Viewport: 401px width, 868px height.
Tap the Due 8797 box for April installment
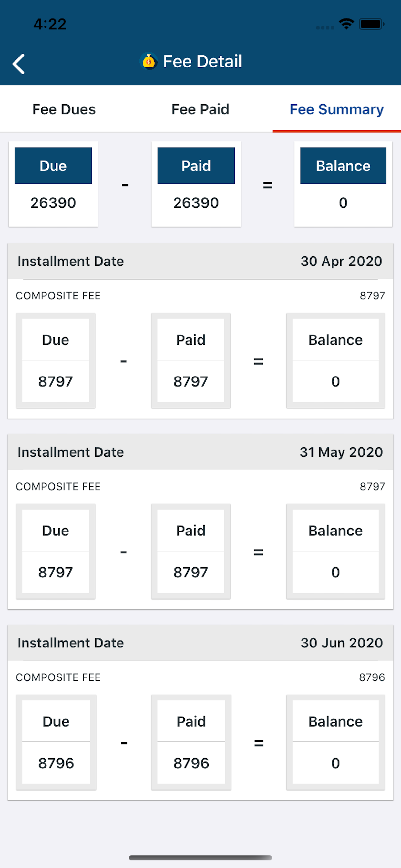(x=56, y=360)
